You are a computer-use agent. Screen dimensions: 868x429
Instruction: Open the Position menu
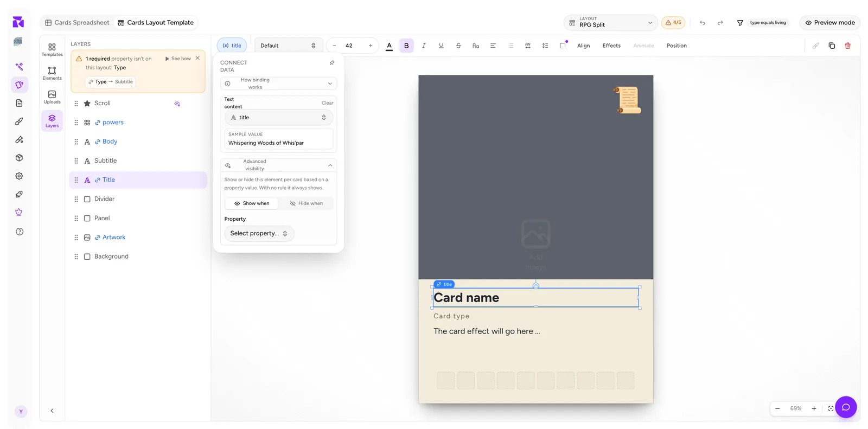pyautogui.click(x=676, y=46)
